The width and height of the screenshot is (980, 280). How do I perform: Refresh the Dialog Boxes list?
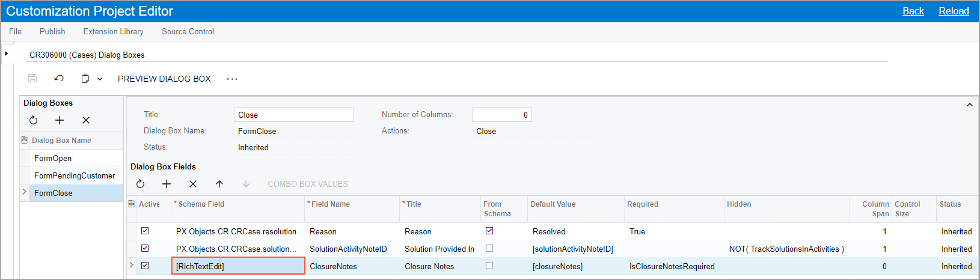coord(33,120)
